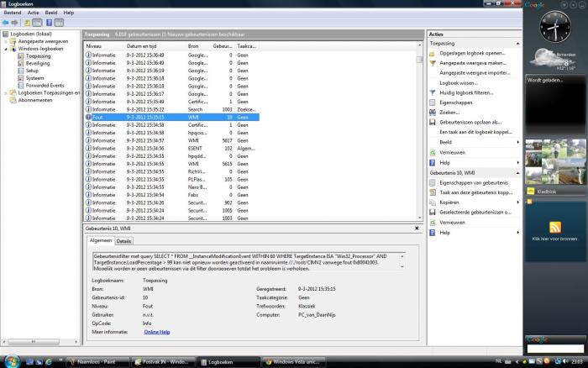Switch to the 'Details' tab
Image resolution: width=588 pixels, height=368 pixels.
pyautogui.click(x=123, y=241)
